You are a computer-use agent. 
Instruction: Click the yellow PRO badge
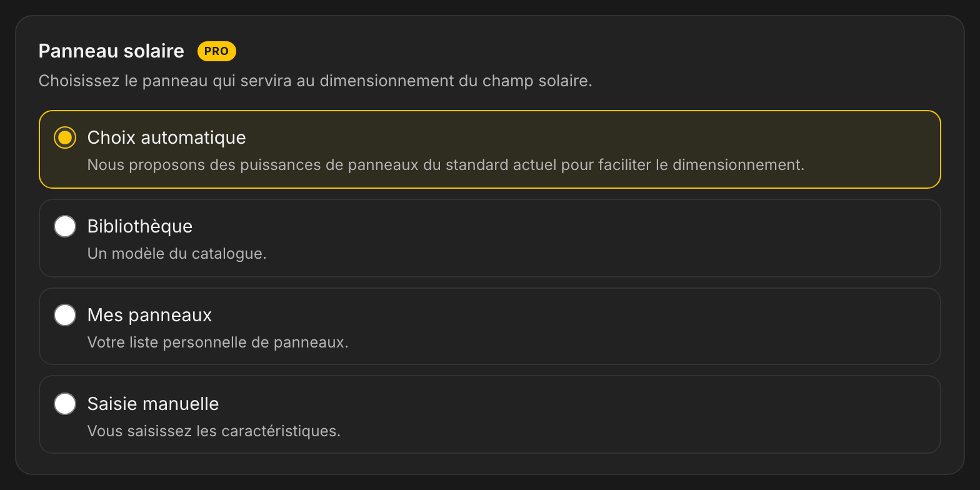click(217, 51)
